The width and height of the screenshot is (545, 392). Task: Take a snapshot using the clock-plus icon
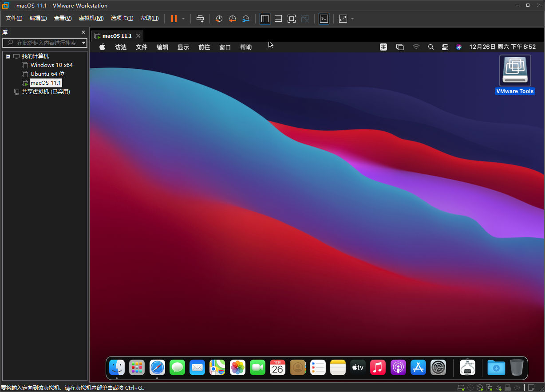click(219, 19)
